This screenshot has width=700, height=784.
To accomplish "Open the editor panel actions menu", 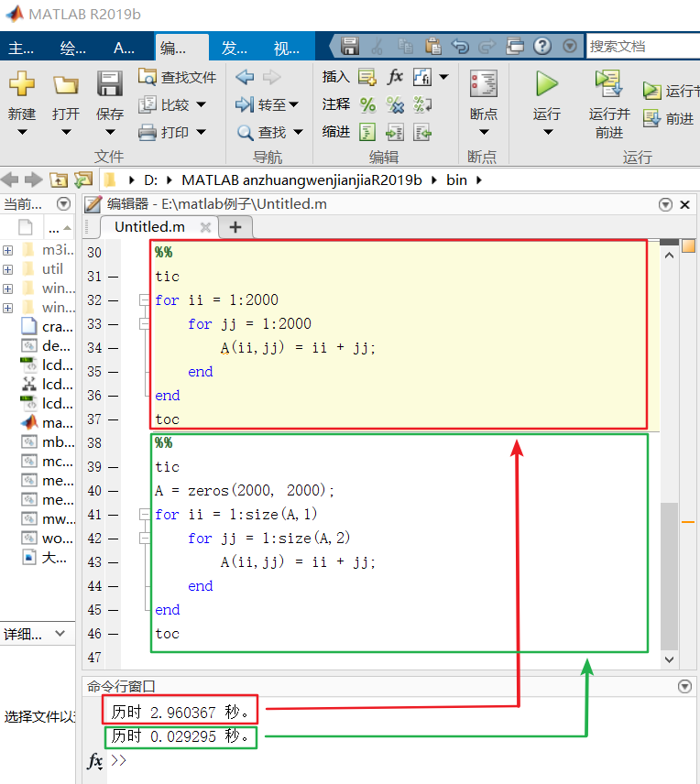I will (665, 204).
